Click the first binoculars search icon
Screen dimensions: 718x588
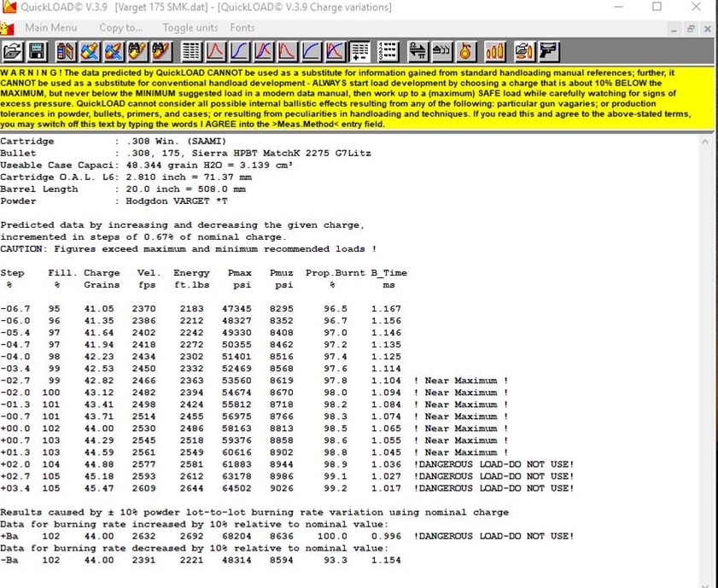tap(137, 51)
